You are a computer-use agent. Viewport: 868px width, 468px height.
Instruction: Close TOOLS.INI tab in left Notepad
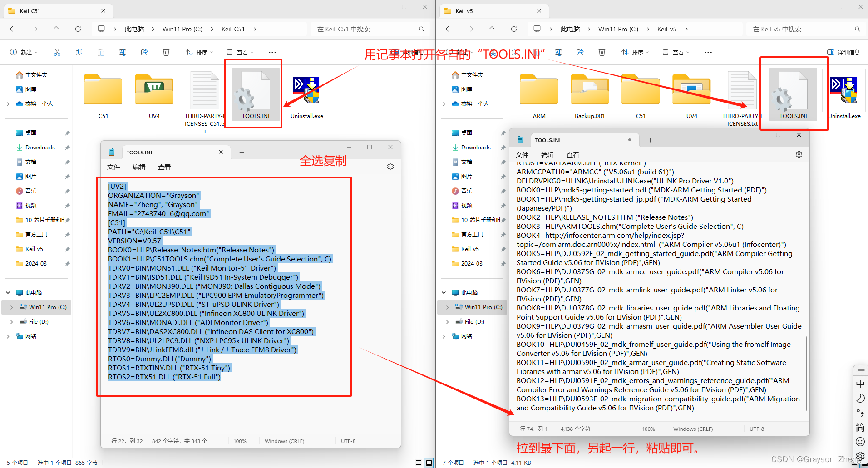click(x=221, y=152)
